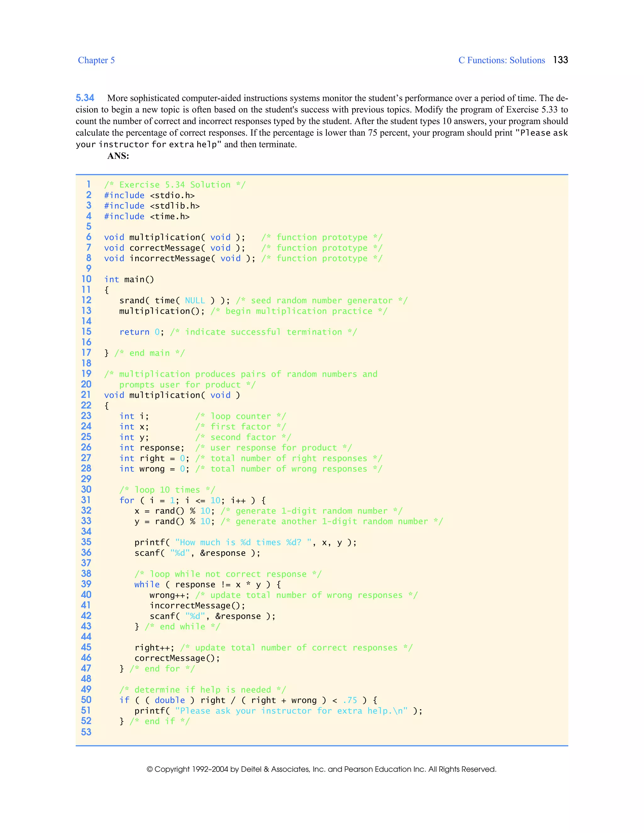
Task: Click the 'while ( response != x * y )' line
Action: pos(208,584)
